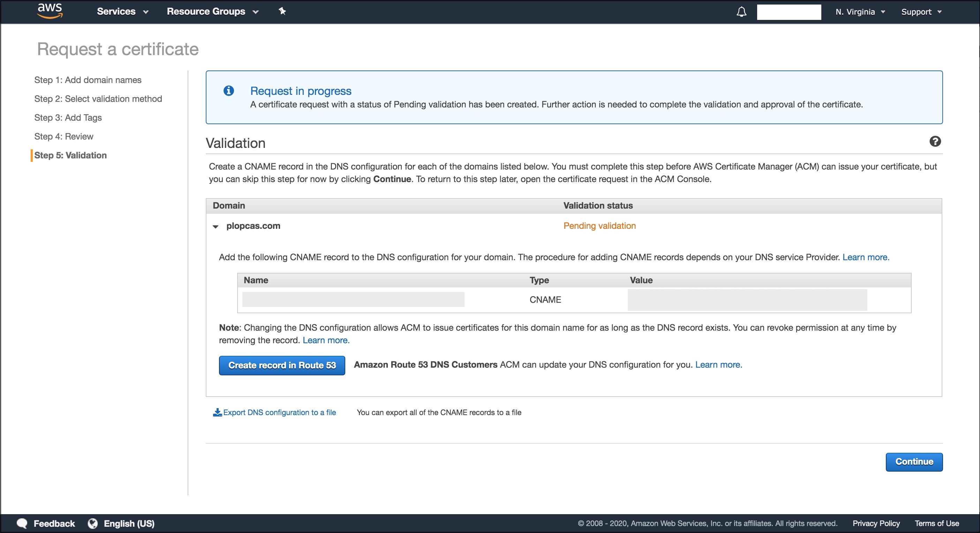This screenshot has width=980, height=533.
Task: Open the Resource Groups dropdown
Action: pyautogui.click(x=213, y=12)
